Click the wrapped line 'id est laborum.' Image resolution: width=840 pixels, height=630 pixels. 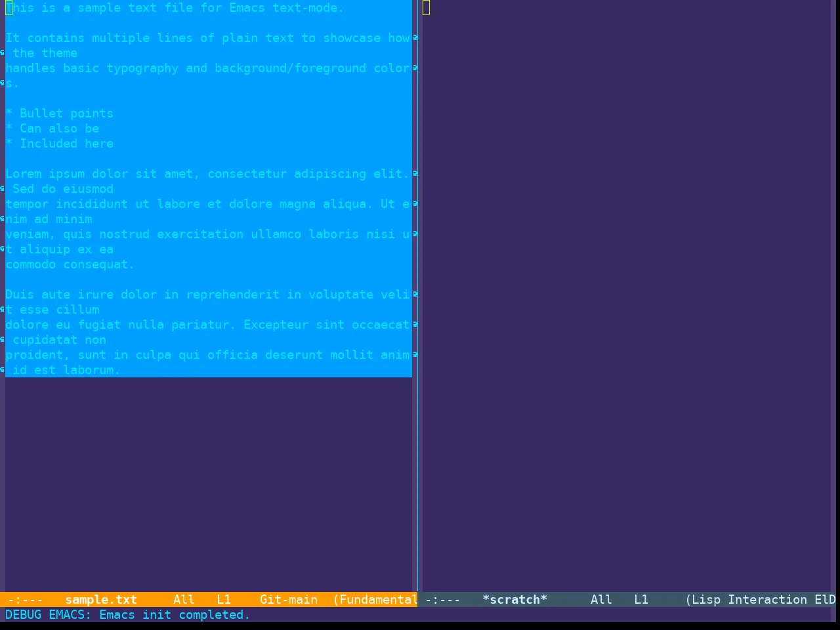(66, 370)
